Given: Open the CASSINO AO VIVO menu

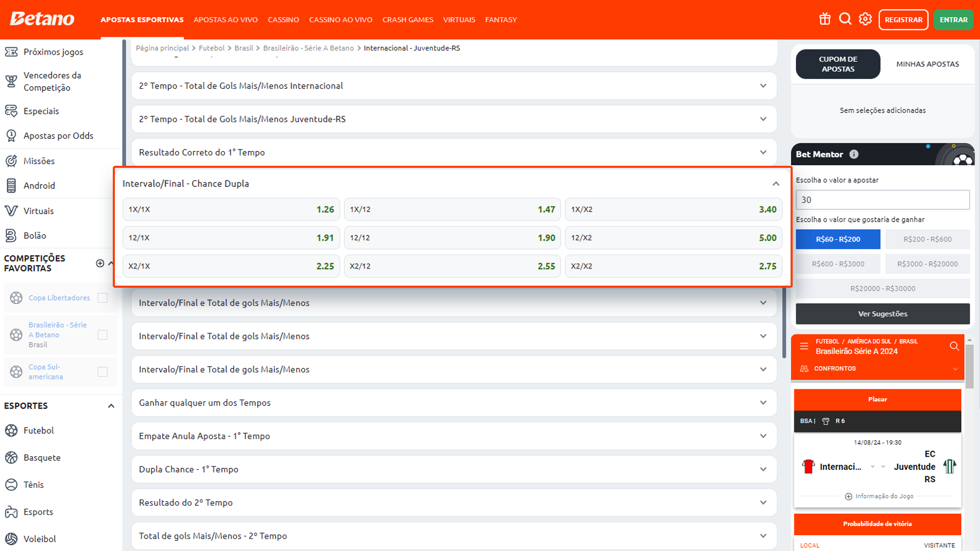Looking at the screenshot, I should [x=340, y=19].
